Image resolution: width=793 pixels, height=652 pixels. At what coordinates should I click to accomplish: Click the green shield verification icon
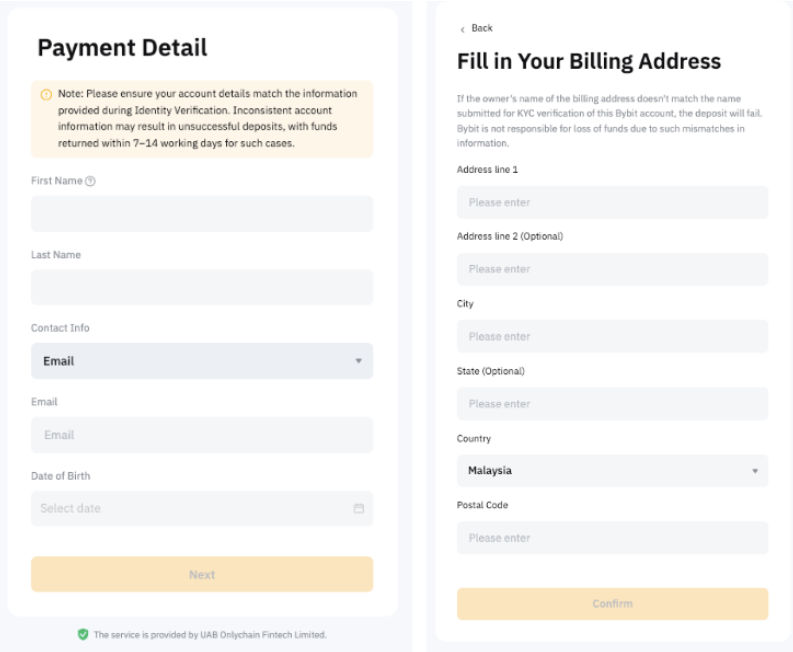[x=82, y=635]
